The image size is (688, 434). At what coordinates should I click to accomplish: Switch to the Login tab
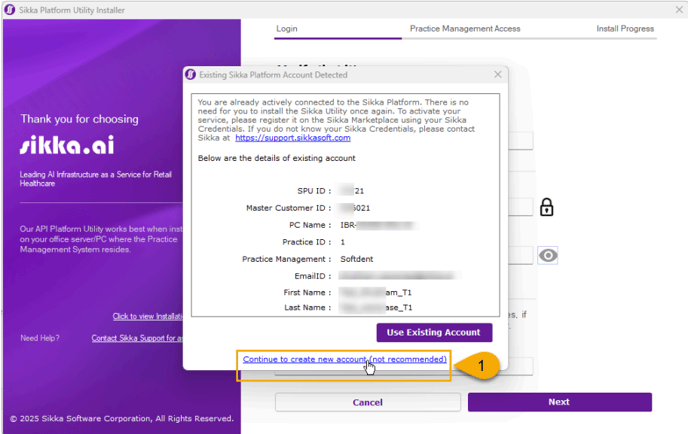pos(287,29)
